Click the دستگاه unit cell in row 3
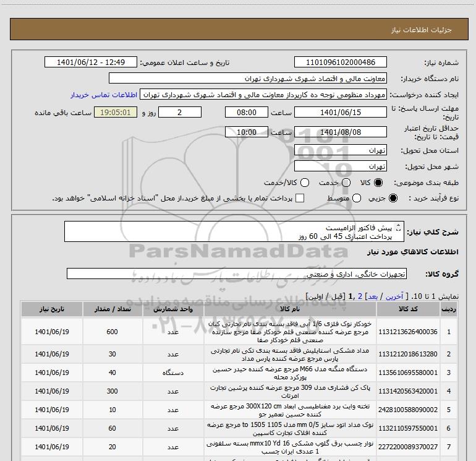Screen dimensions: 476x461 (x=173, y=373)
